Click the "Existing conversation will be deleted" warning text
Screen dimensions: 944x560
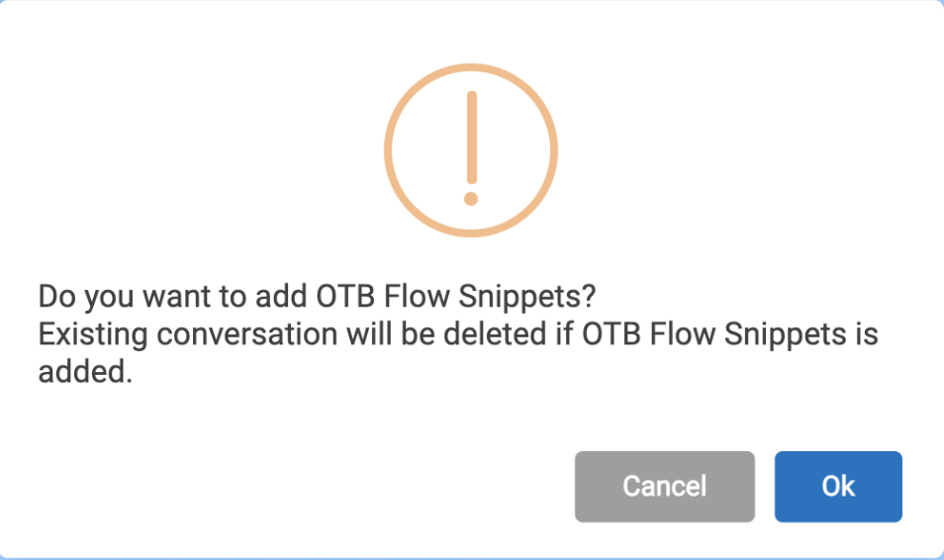457,334
